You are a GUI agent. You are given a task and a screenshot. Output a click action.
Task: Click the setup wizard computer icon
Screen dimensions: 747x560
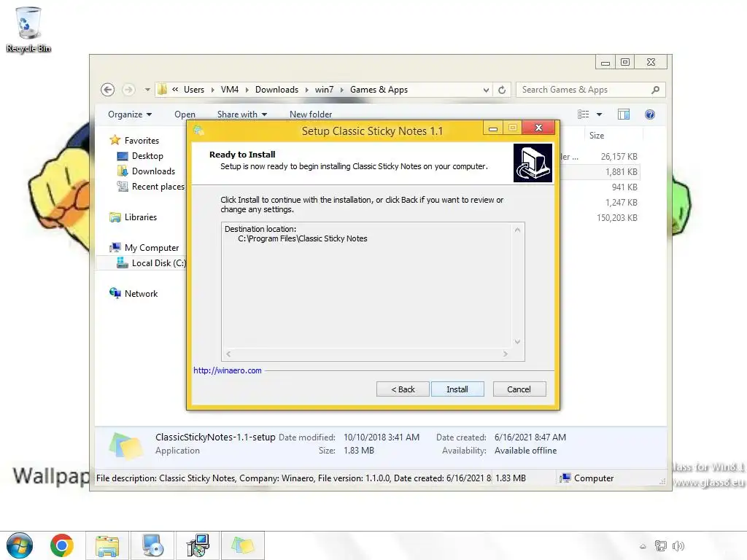[x=533, y=163]
